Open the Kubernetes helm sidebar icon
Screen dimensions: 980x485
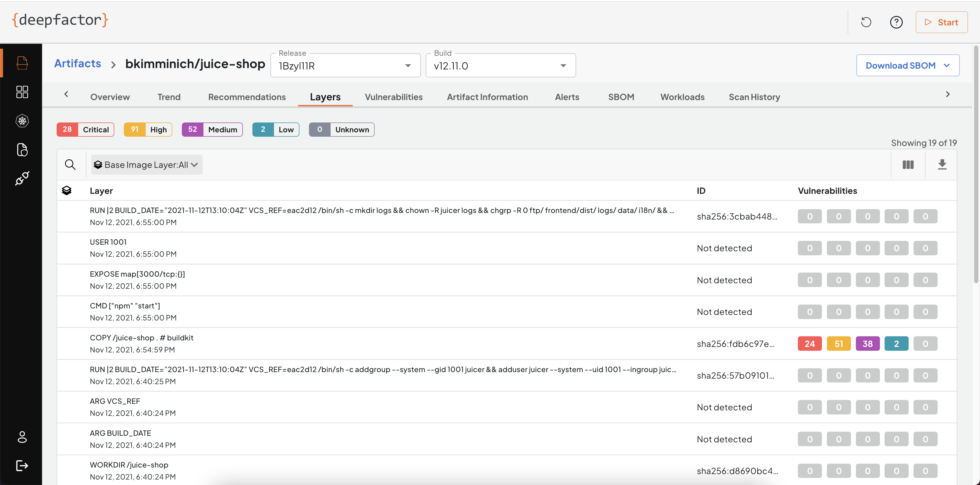(22, 121)
